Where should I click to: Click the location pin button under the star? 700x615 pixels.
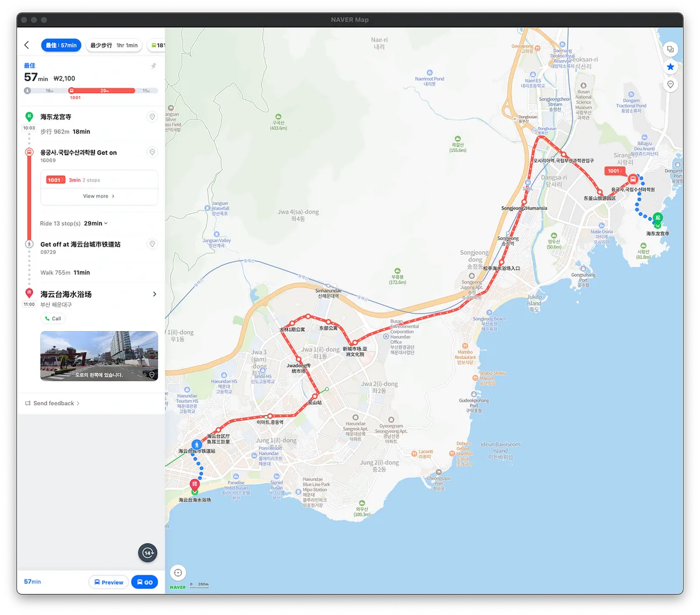pos(670,85)
